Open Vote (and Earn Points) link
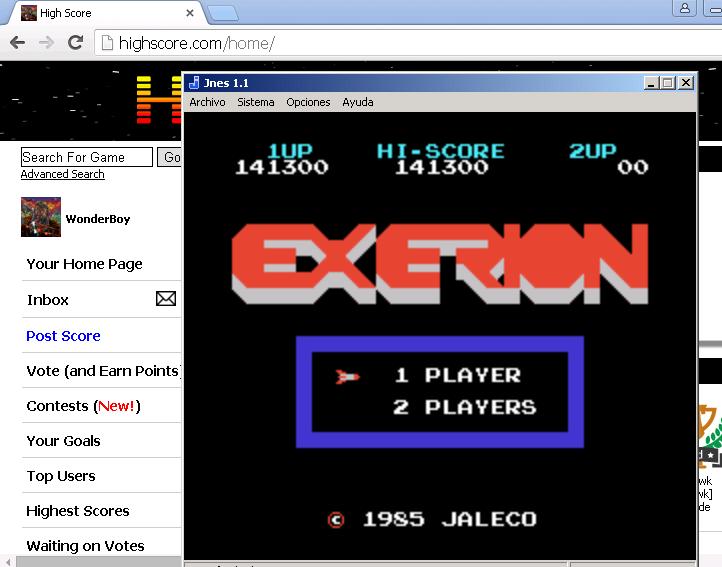 pos(103,371)
